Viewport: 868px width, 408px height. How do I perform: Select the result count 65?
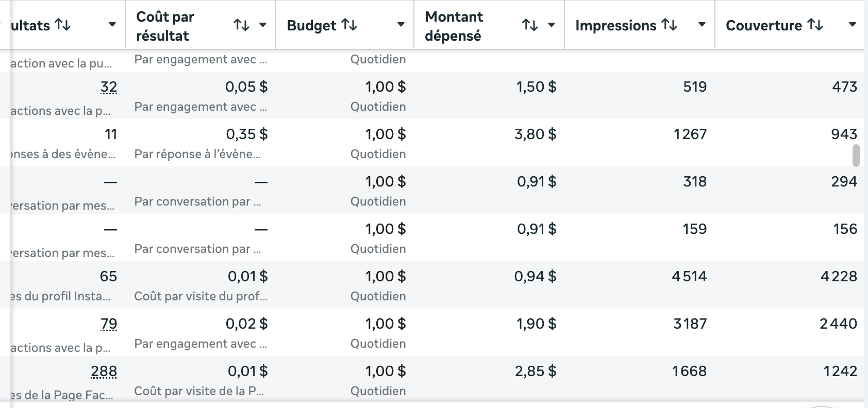tap(108, 277)
